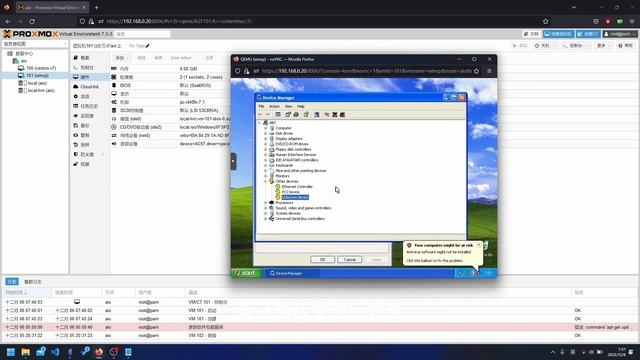Select the BIOS hardware row
The width and height of the screenshot is (640, 360).
click(171, 85)
